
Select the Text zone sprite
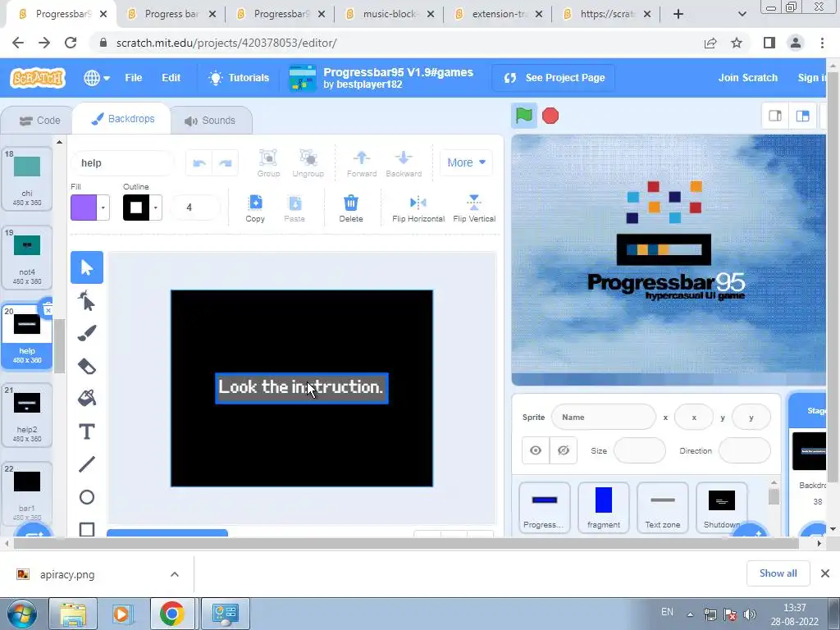pos(662,507)
